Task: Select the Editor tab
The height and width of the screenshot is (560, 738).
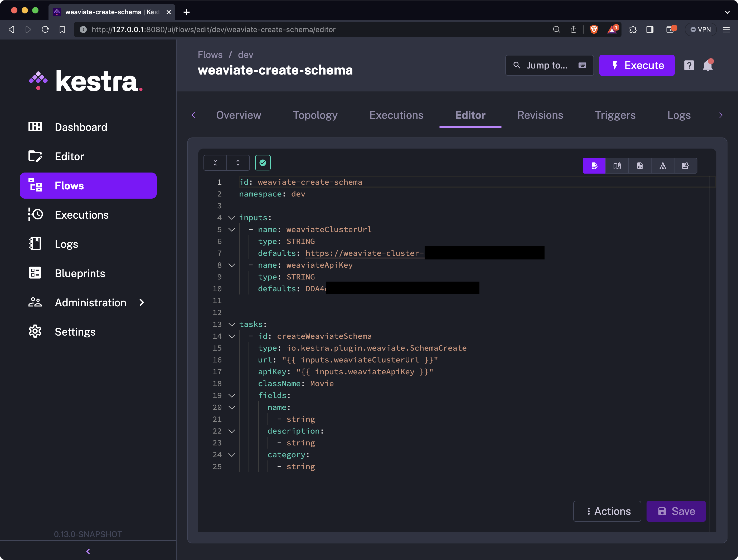Action: (470, 115)
